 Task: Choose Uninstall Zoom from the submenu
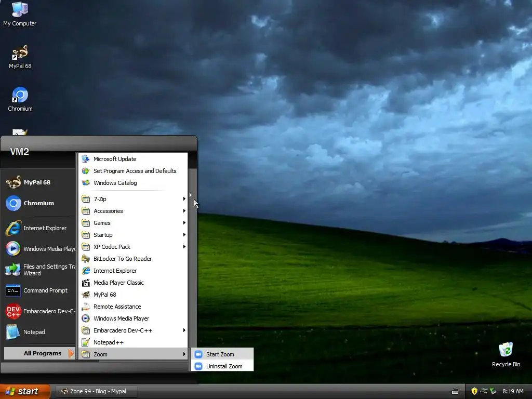222,366
